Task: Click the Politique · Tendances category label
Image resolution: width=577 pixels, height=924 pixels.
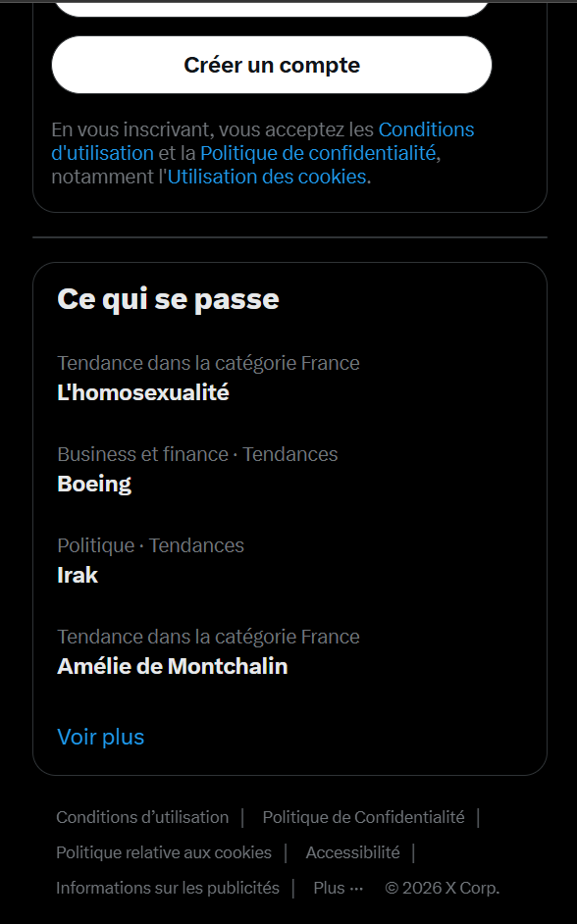Action: 150,545
